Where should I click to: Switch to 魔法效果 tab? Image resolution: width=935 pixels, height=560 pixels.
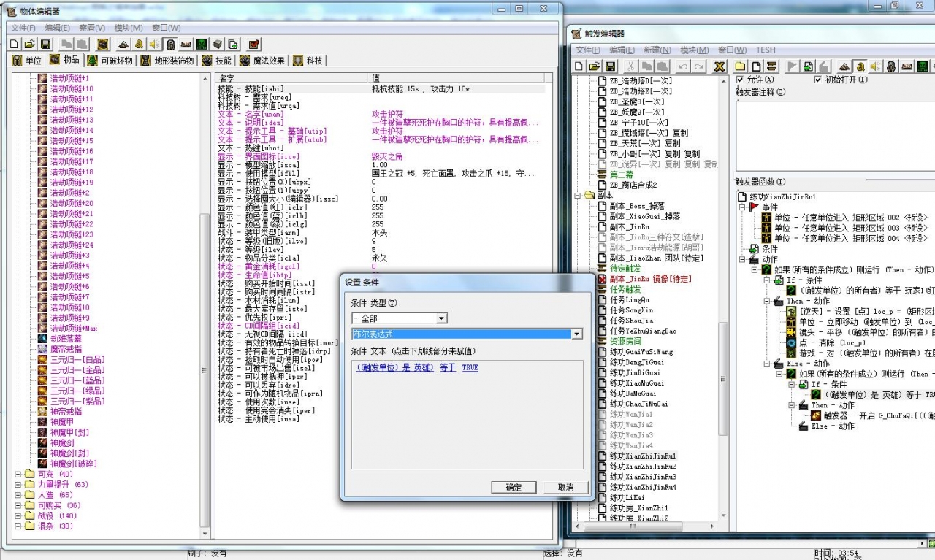pyautogui.click(x=262, y=61)
